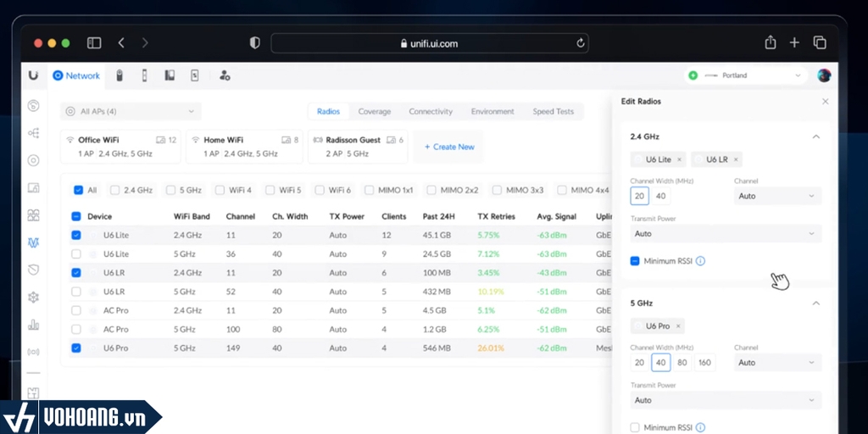
Task: Switch to the Coverage tab
Action: (x=374, y=111)
